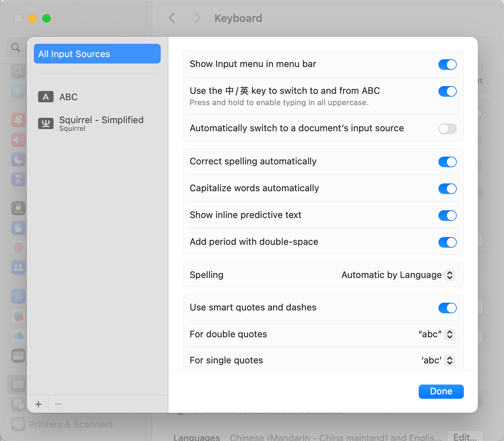Image resolution: width=504 pixels, height=441 pixels.
Task: Click the Edit button beside Languages
Action: (465, 437)
